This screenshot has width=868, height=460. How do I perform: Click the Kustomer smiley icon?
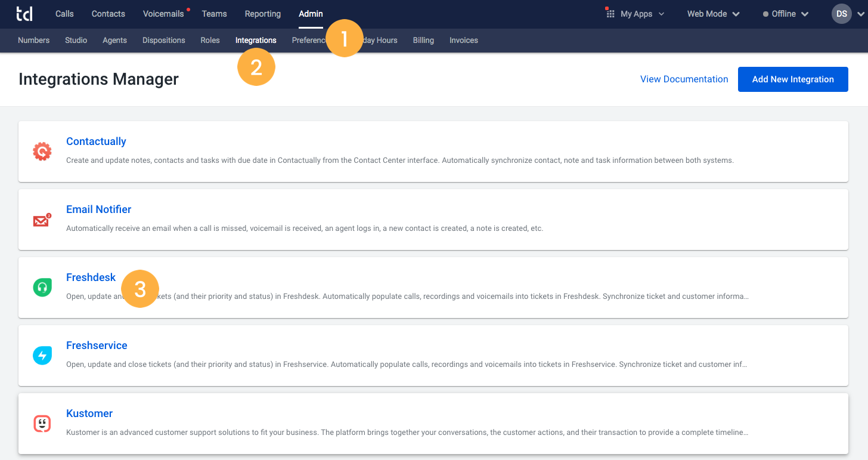click(42, 424)
